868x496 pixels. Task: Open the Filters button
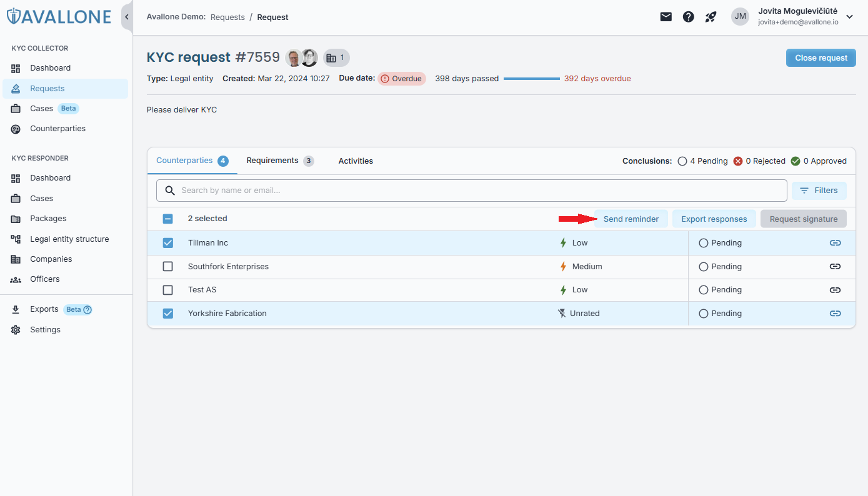[x=819, y=191]
